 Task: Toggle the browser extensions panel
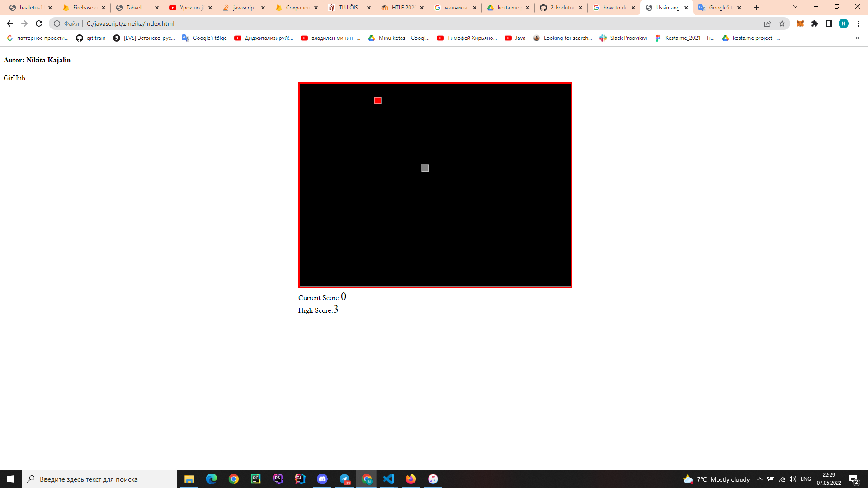(816, 23)
